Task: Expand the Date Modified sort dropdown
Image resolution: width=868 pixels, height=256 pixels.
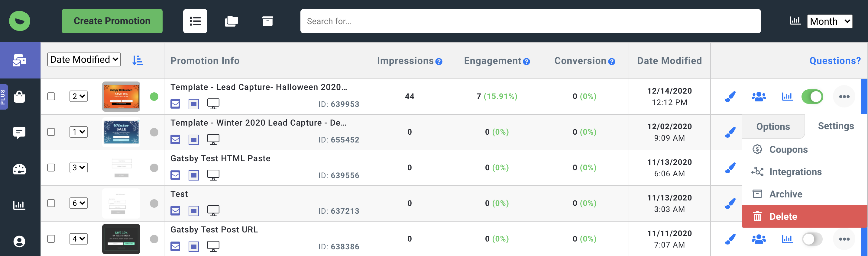Action: click(84, 59)
